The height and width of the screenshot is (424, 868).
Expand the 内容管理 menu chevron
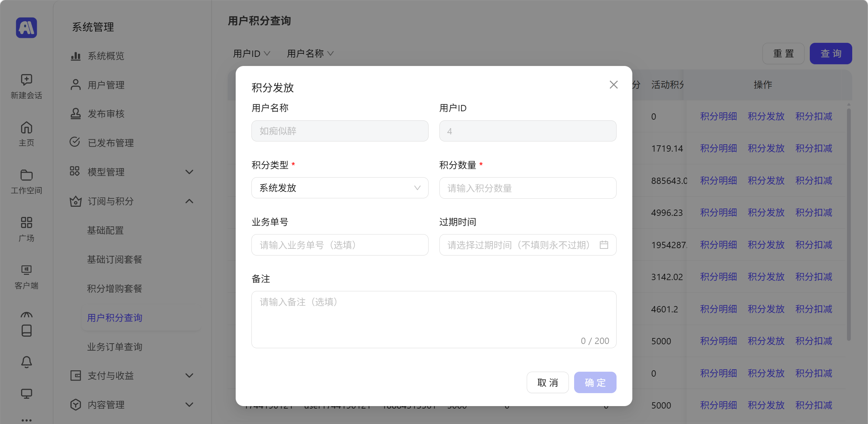click(189, 405)
